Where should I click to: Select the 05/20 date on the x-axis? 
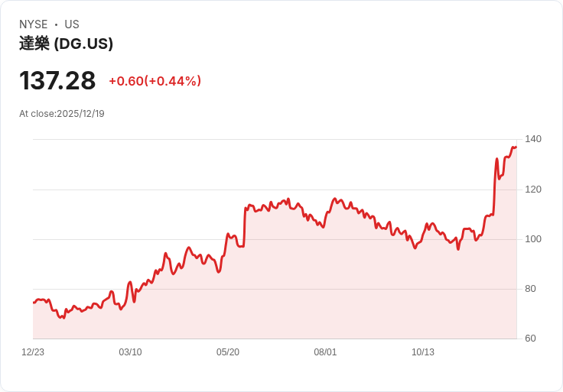[x=228, y=352]
